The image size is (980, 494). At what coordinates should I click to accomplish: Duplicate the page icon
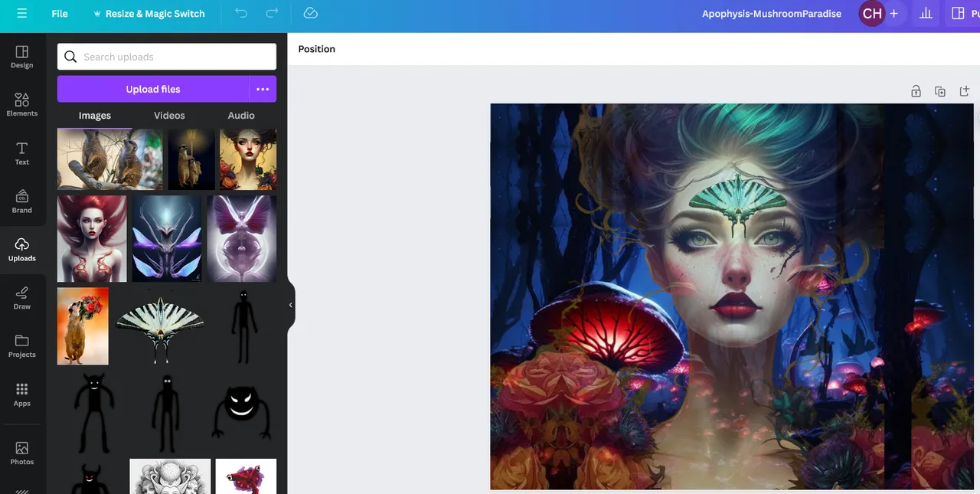[x=940, y=91]
